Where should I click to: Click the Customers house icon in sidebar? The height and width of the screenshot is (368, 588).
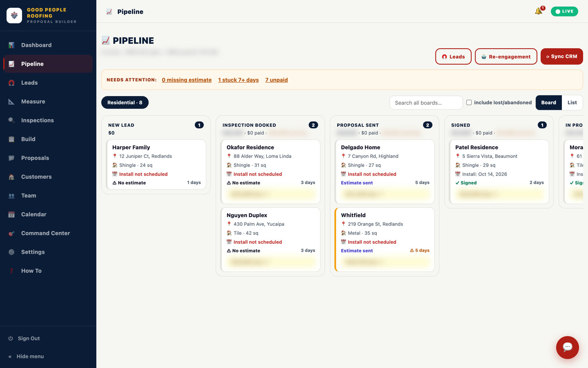pos(11,177)
